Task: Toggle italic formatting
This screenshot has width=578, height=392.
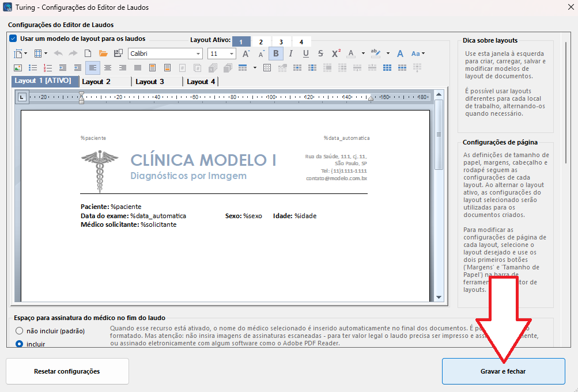Action: pyautogui.click(x=291, y=54)
